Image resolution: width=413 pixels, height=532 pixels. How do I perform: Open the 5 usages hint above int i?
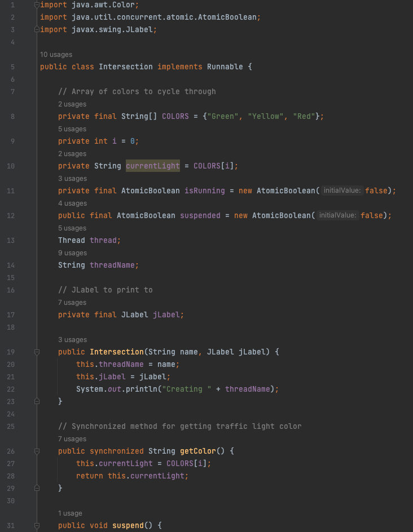click(x=72, y=129)
